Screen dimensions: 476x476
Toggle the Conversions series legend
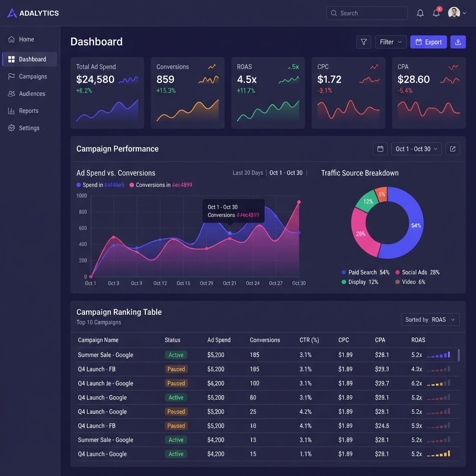coord(161,185)
